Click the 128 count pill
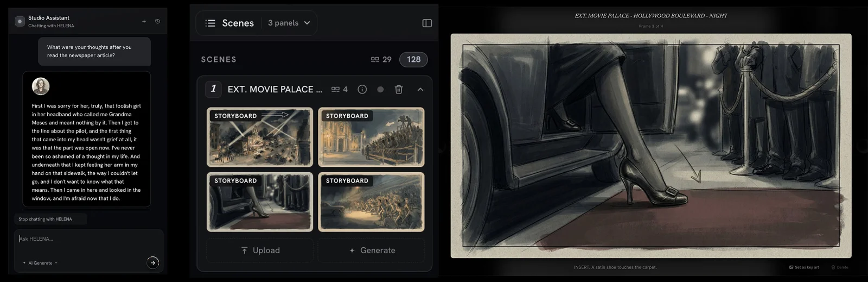The image size is (868, 282). 413,59
